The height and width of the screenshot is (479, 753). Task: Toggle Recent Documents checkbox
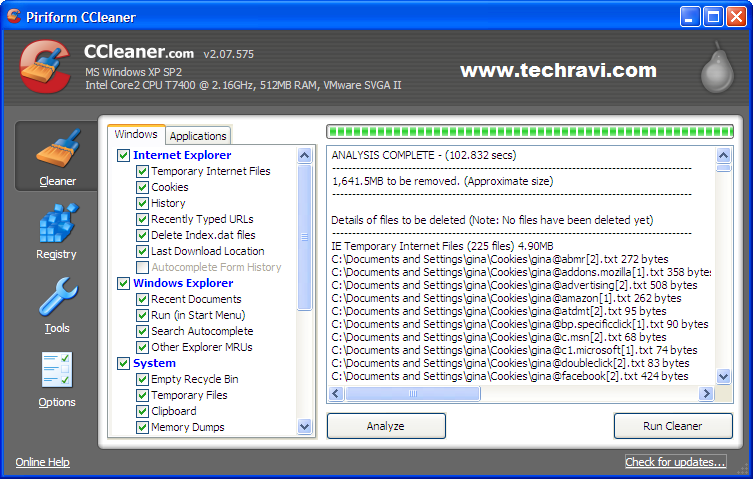click(x=142, y=299)
